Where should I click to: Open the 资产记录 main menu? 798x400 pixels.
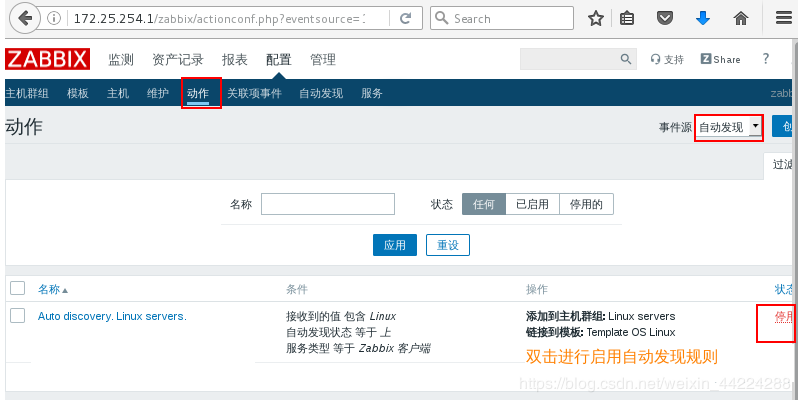point(178,60)
